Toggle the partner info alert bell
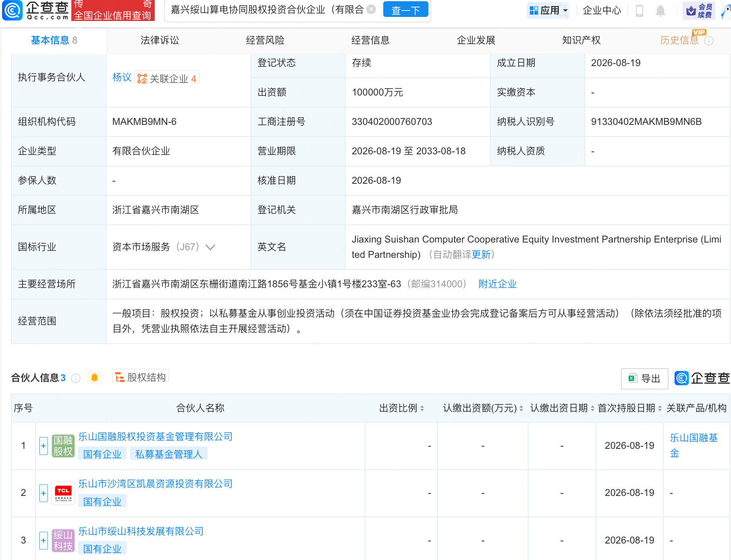Viewport: 731px width, 560px height. 94,377
